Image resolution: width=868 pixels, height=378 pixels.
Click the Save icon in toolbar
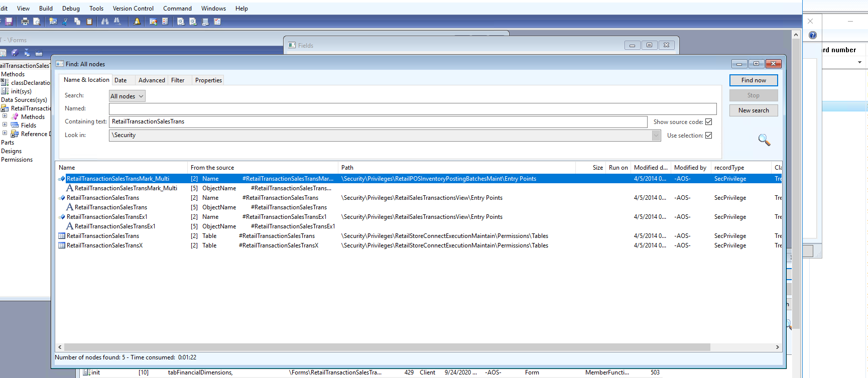point(9,22)
